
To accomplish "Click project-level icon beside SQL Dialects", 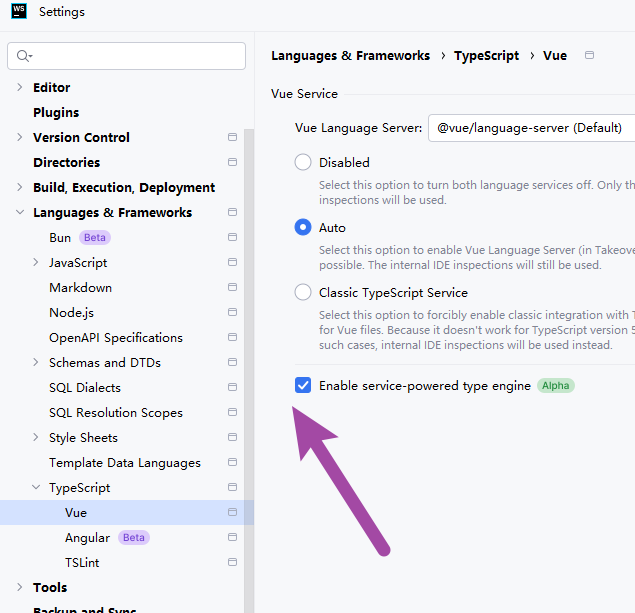I will [232, 387].
